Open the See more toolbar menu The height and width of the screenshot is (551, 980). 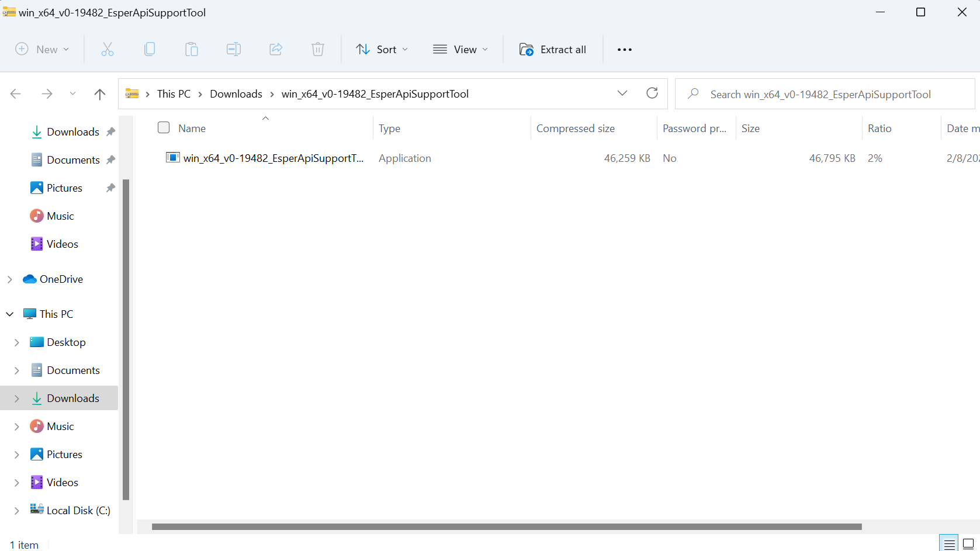(624, 49)
